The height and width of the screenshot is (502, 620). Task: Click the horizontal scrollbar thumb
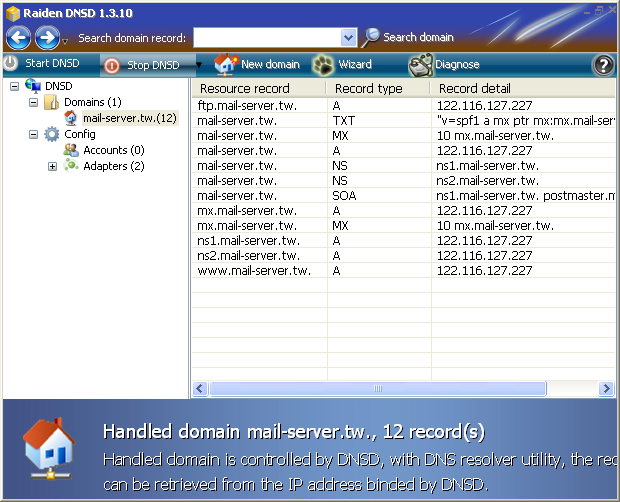[378, 389]
